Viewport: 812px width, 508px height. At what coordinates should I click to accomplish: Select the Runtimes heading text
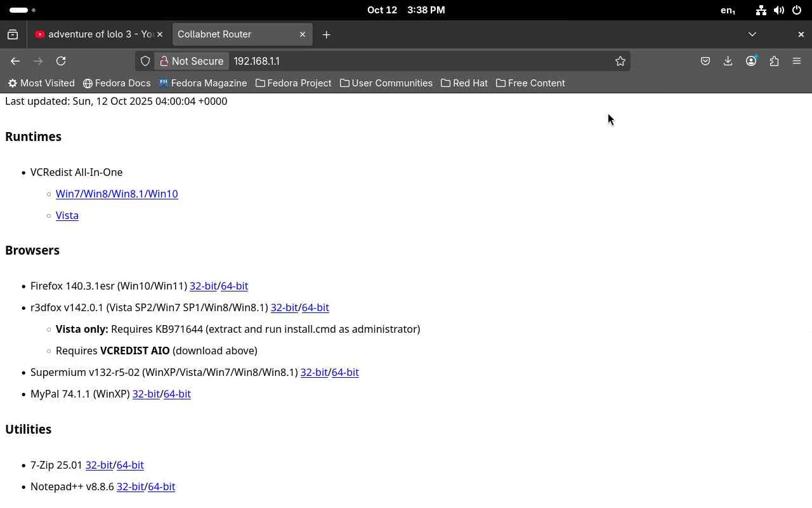[33, 137]
